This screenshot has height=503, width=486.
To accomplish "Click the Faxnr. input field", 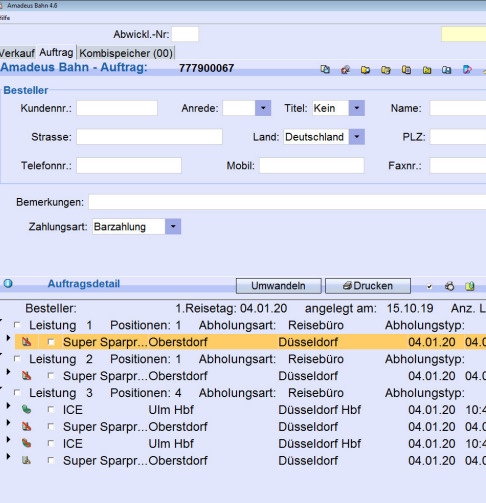I will pyautogui.click(x=458, y=165).
